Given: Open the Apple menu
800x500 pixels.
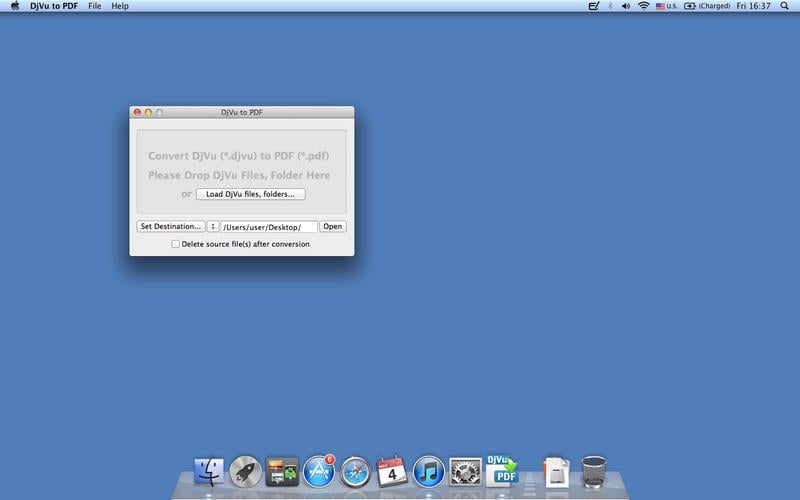Looking at the screenshot, I should coord(15,6).
